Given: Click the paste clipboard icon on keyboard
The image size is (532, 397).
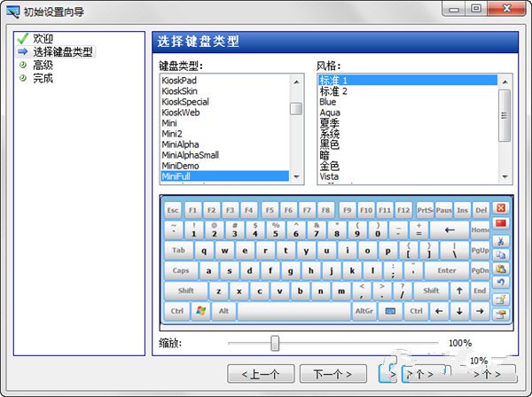Looking at the screenshot, I should [x=500, y=269].
